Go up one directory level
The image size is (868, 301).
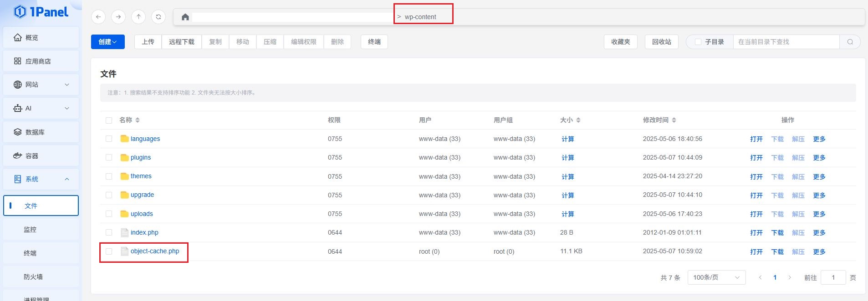pos(138,17)
